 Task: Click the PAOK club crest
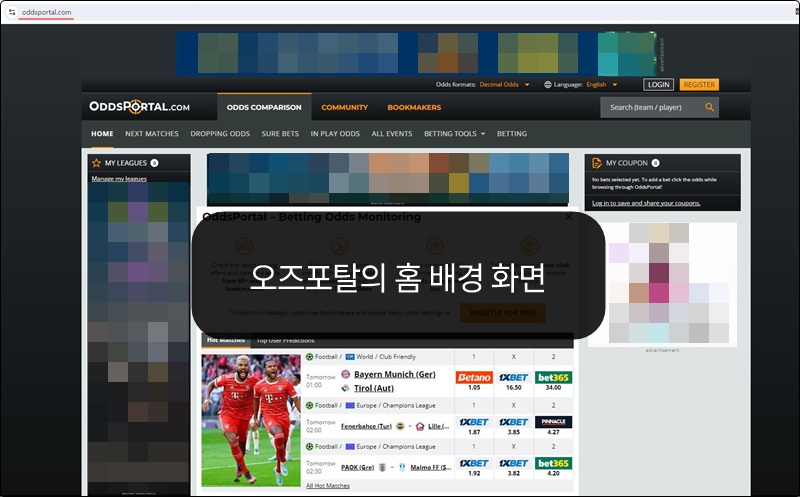tap(382, 467)
